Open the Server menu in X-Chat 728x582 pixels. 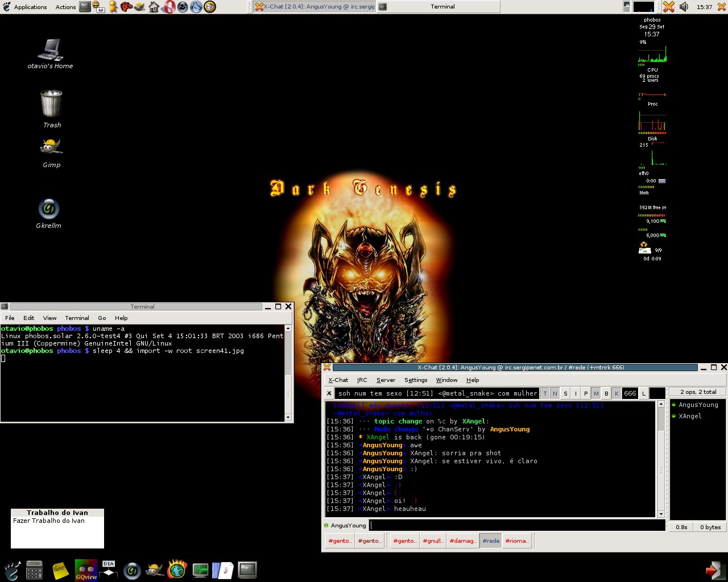[x=386, y=380]
